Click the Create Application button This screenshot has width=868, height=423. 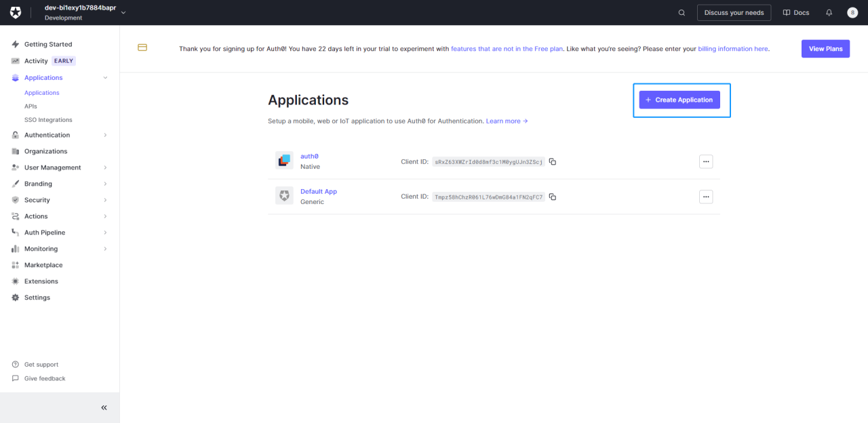(x=679, y=100)
